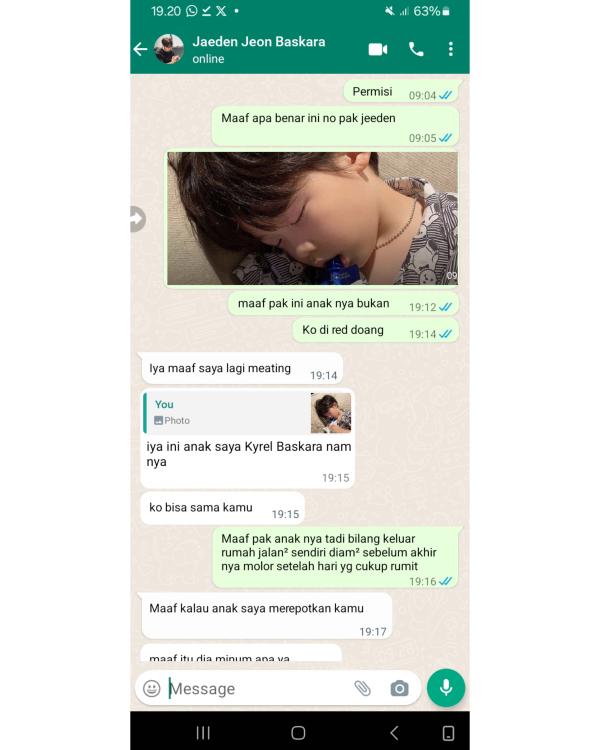Tap the quoted photo thumbnail in reply

pos(331,413)
